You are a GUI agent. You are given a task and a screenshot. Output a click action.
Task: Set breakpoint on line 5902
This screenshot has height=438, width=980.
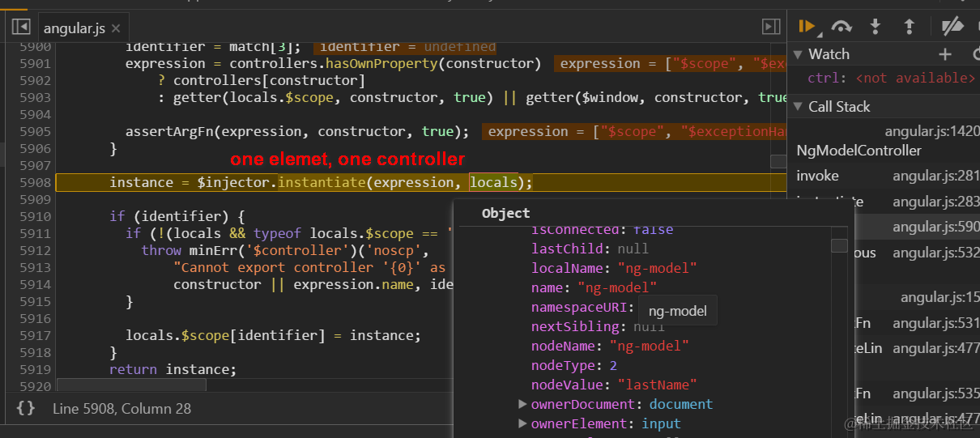35,80
